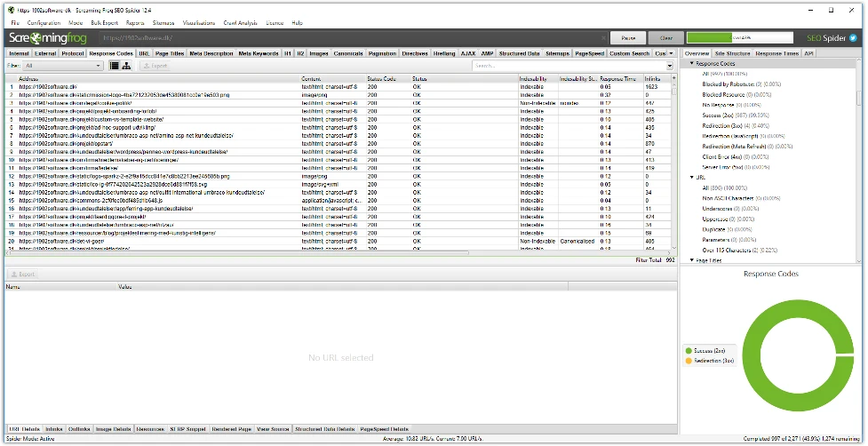
Task: Open the Twitter bird icon link
Action: pyautogui.click(x=854, y=38)
